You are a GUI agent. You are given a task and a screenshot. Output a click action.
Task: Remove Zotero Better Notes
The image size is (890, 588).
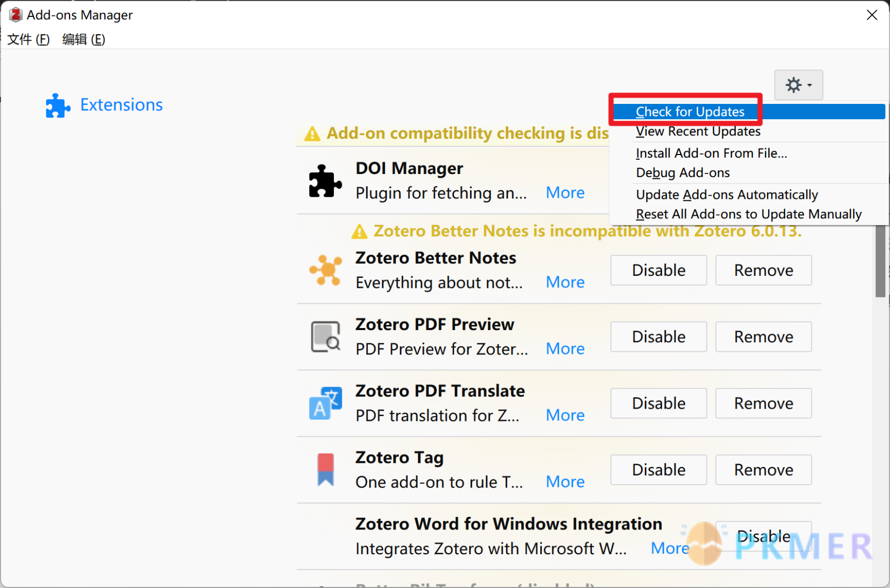point(763,270)
